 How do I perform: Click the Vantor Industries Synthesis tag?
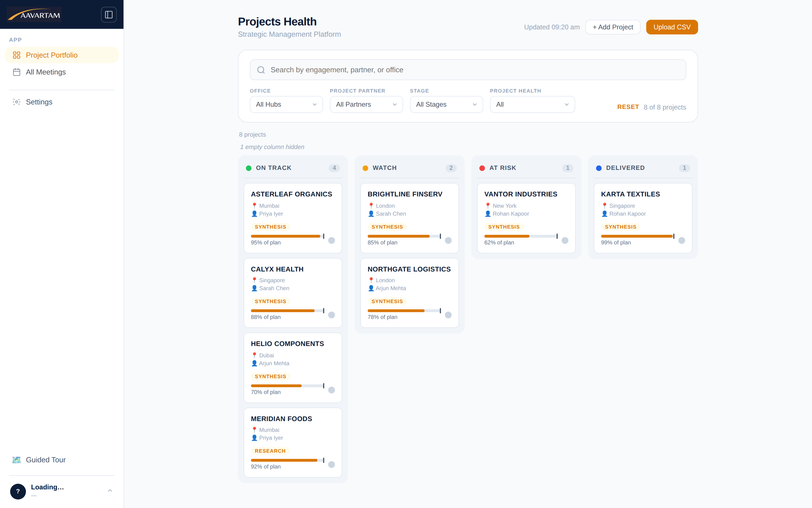[504, 227]
